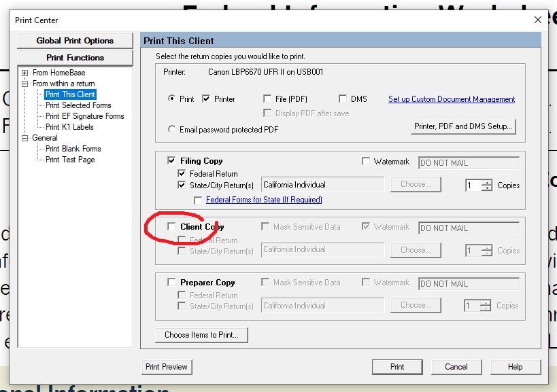Image resolution: width=557 pixels, height=392 pixels.
Task: Open the Global Print Options tab
Action: [x=75, y=41]
